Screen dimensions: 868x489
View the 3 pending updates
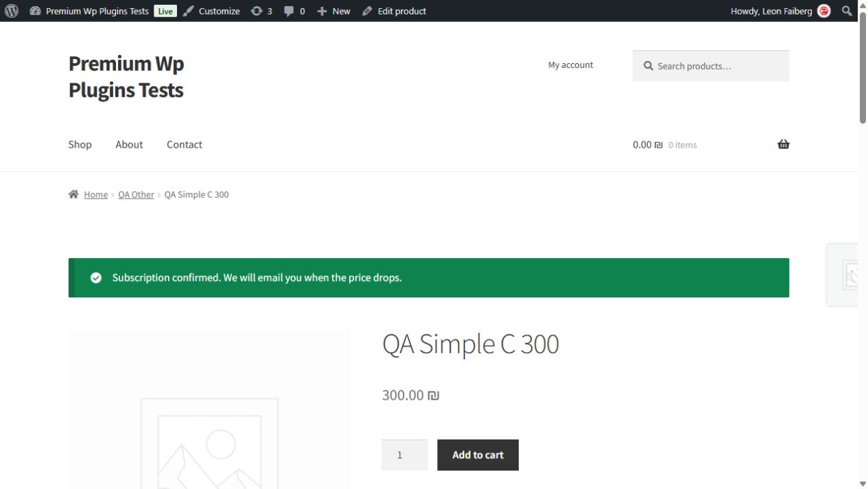tap(270, 11)
